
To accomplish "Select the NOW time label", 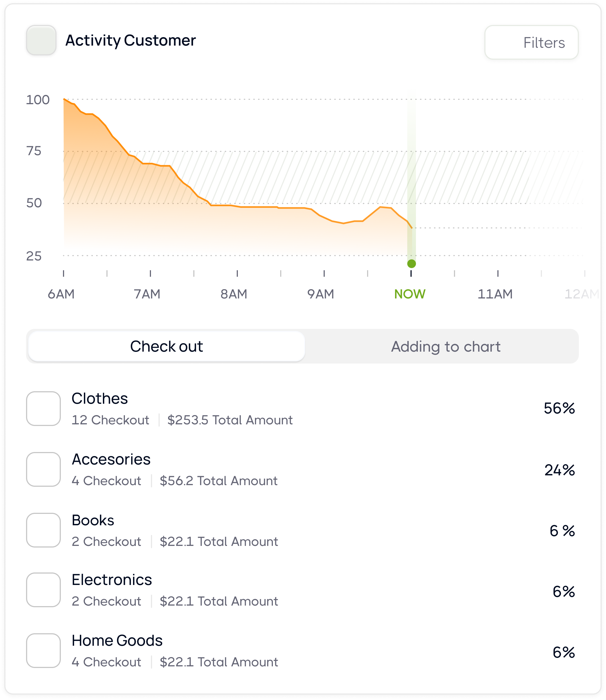I will pyautogui.click(x=409, y=294).
